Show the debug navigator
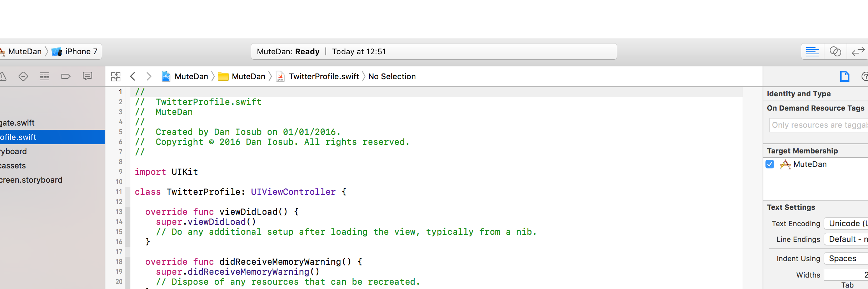Image resolution: width=868 pixels, height=289 pixels. 45,76
